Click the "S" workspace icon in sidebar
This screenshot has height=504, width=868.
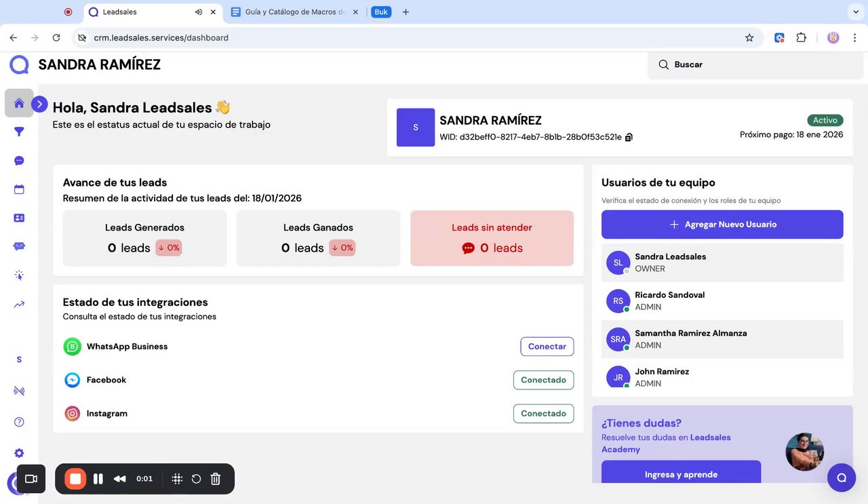(x=19, y=360)
